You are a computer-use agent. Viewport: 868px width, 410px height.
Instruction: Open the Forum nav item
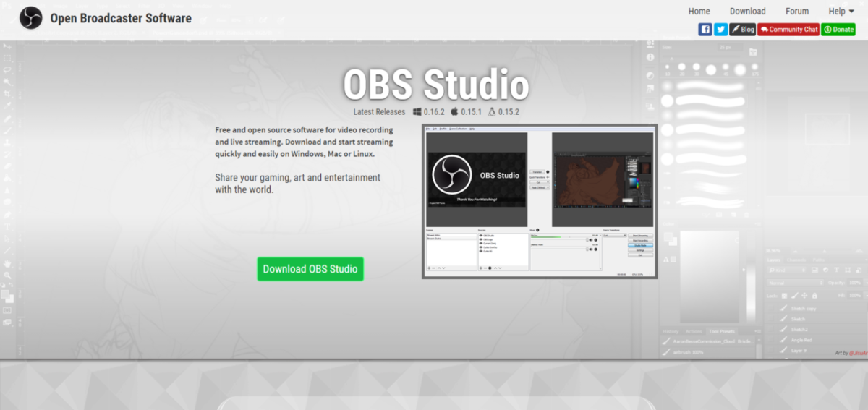(x=796, y=11)
